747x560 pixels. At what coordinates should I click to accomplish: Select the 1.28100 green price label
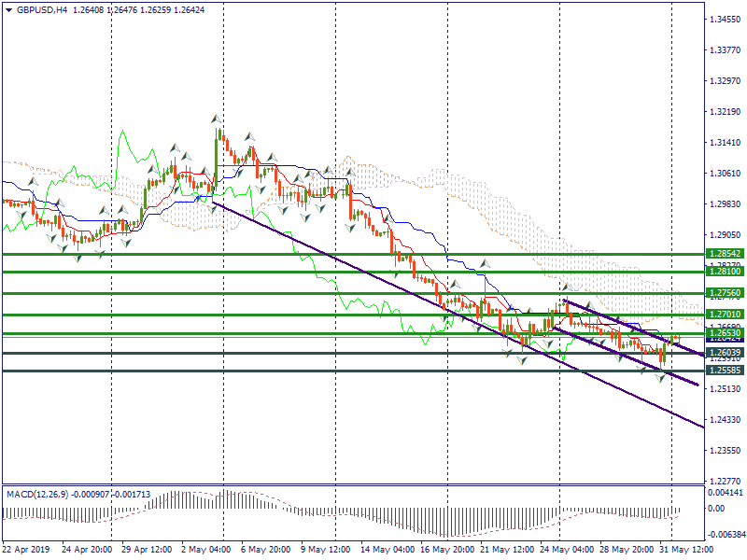point(724,272)
